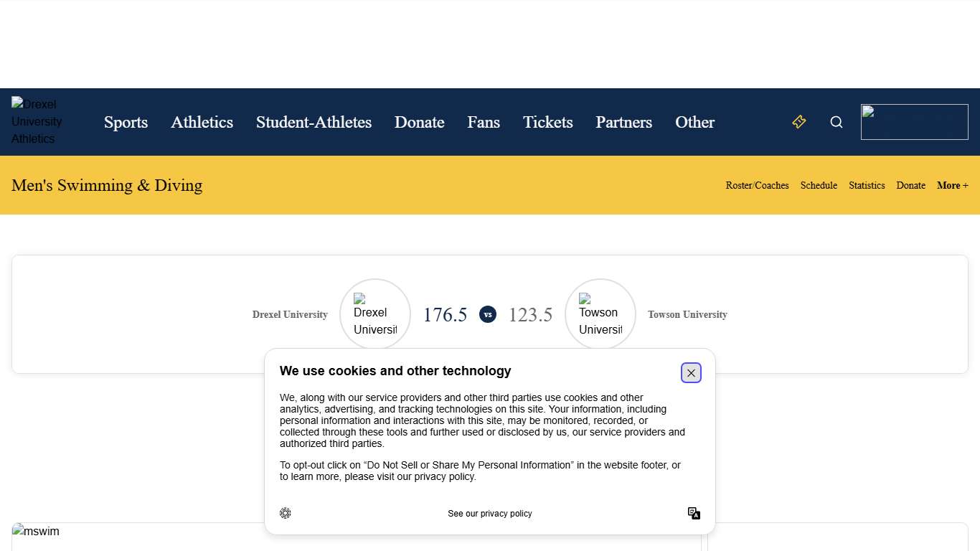Click the sponsor image box in header
Screen dimensions: 980x551
pos(914,122)
